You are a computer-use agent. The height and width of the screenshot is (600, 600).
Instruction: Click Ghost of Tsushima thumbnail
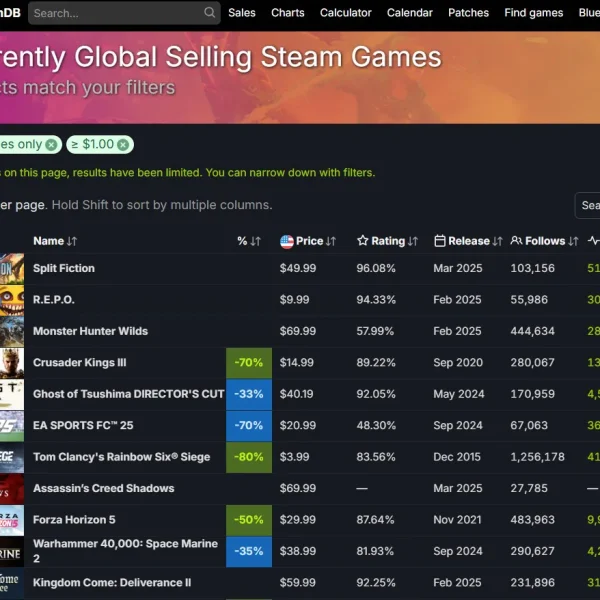[x=12, y=394]
